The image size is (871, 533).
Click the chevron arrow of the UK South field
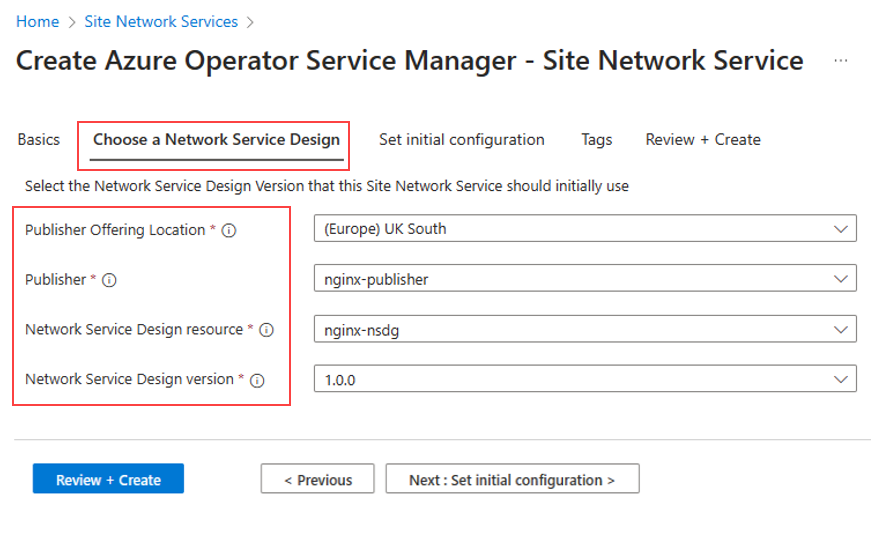click(840, 229)
